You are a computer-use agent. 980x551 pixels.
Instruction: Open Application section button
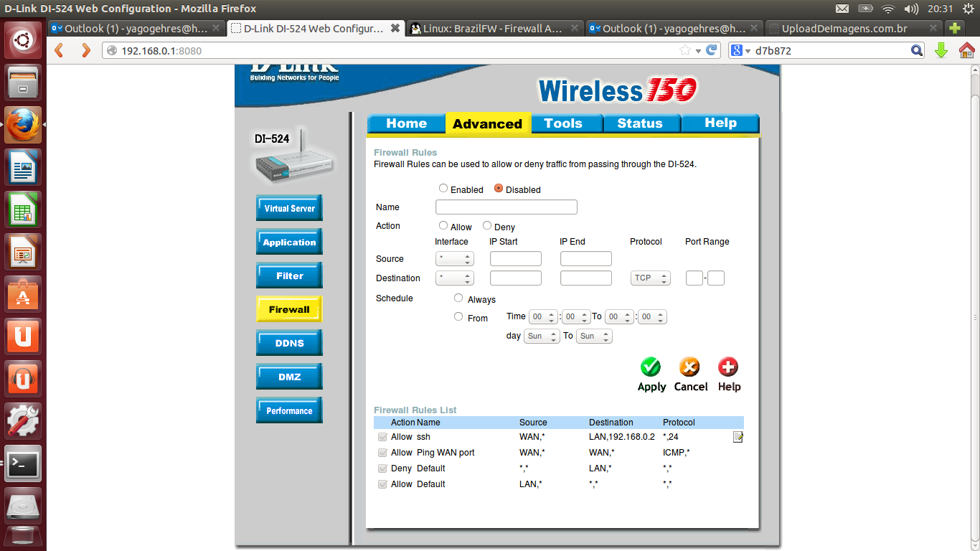pyautogui.click(x=289, y=242)
